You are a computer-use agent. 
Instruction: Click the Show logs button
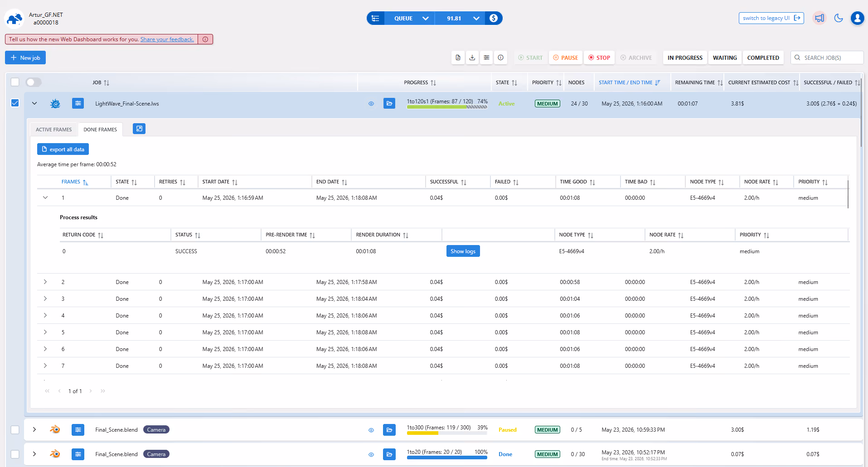(463, 251)
